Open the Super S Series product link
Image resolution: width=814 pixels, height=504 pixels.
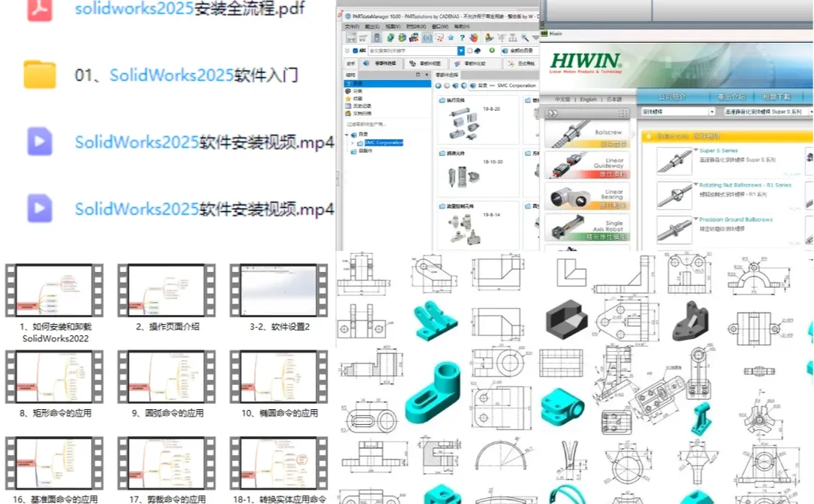pos(718,151)
